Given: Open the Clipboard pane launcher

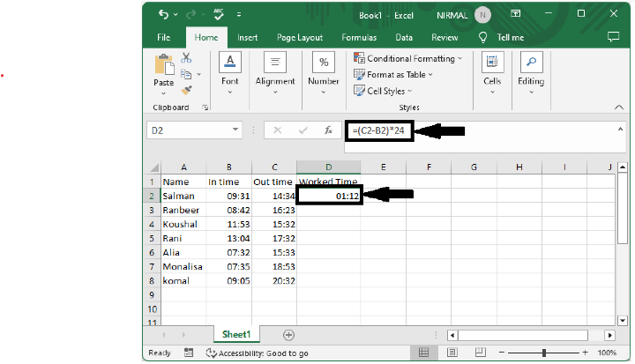Looking at the screenshot, I should pyautogui.click(x=205, y=108).
